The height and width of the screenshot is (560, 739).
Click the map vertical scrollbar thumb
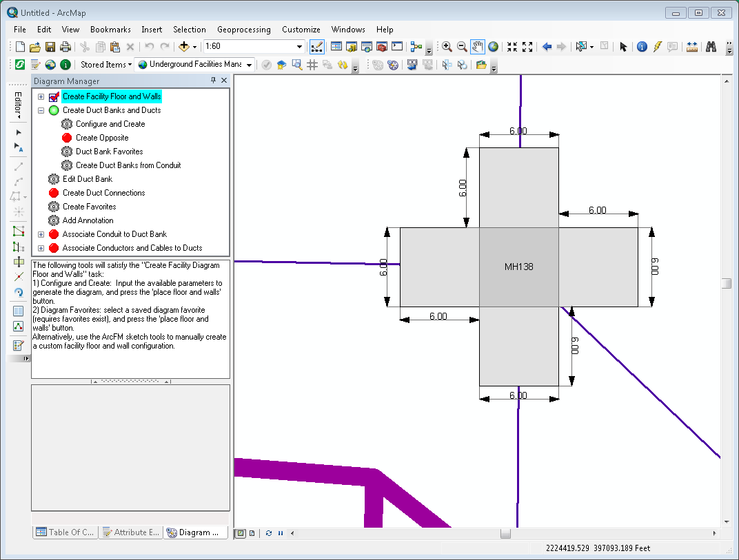[x=727, y=283]
